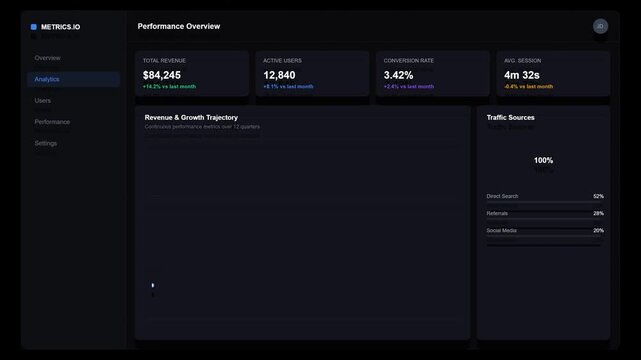Screen dimensions: 641x360
Task: Click the small white data point on chart
Action: coord(152,285)
